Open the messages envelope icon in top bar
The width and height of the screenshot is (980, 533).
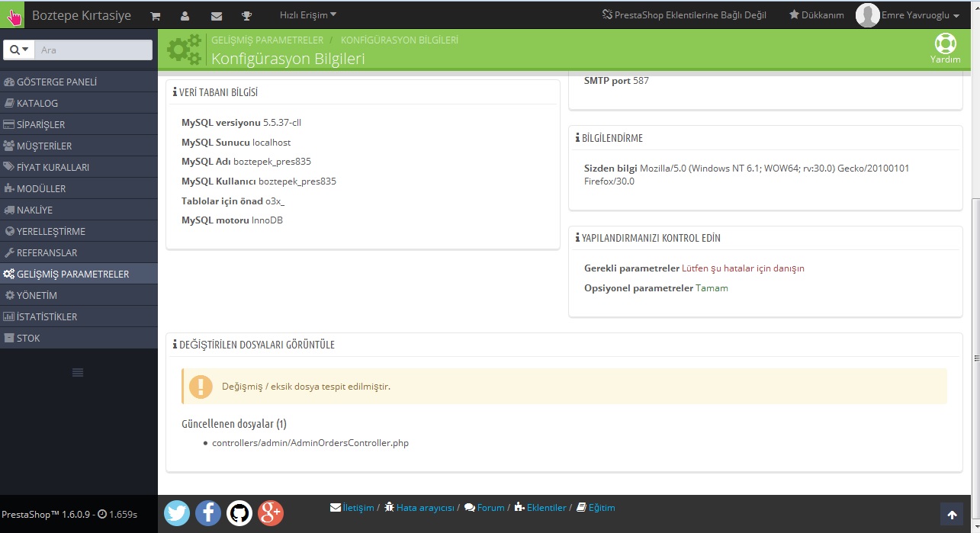216,15
